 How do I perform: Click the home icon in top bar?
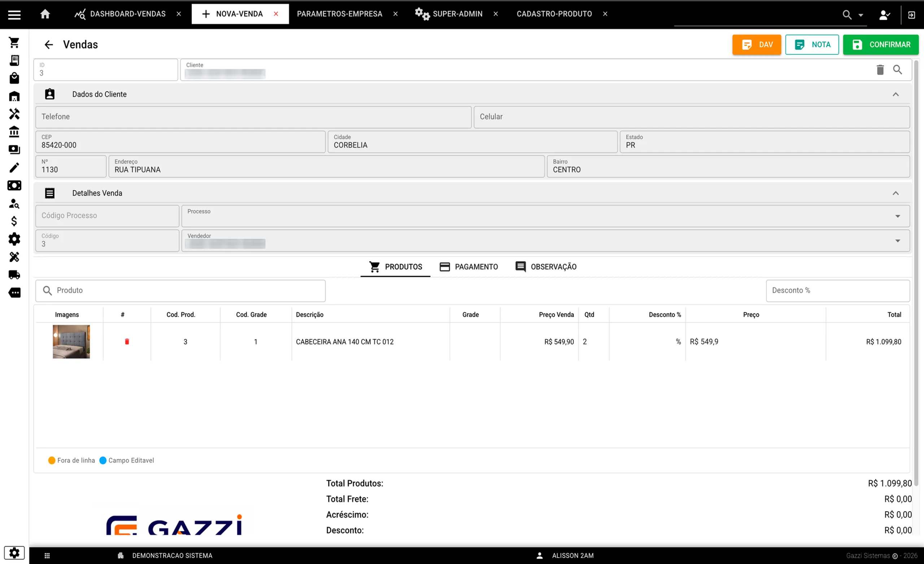tap(45, 14)
